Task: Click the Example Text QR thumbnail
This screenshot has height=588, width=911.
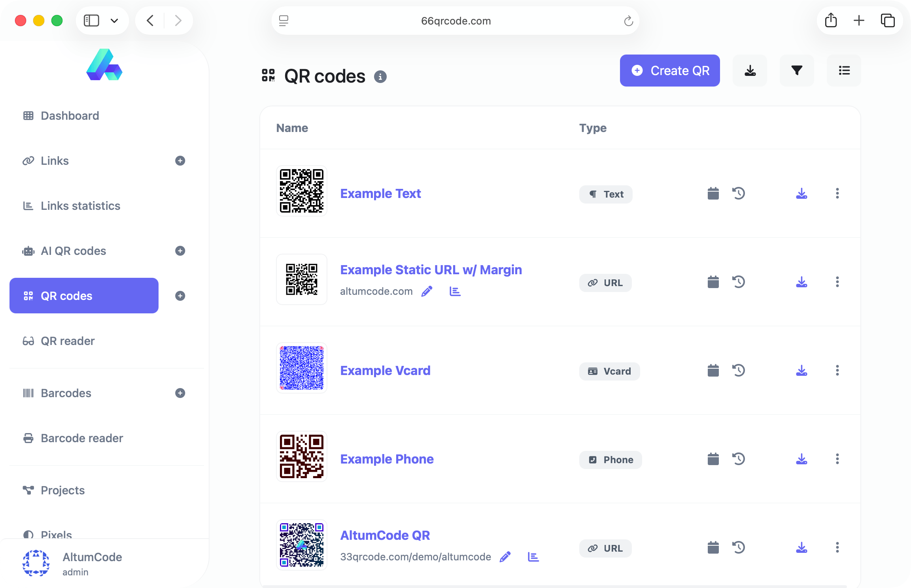Action: click(x=302, y=191)
